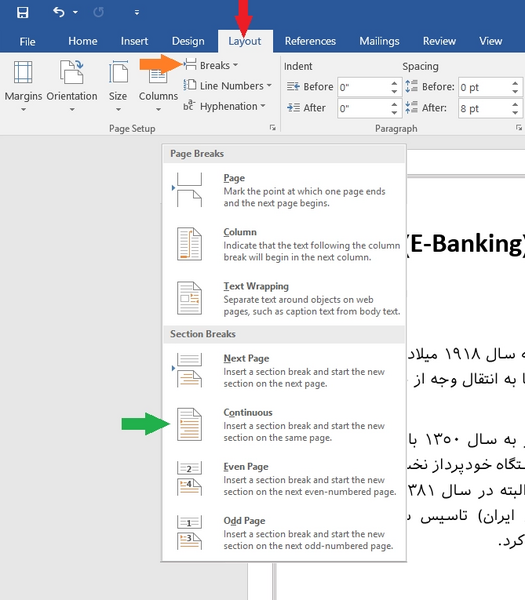The width and height of the screenshot is (525, 600).
Task: Switch to the References tab
Action: pos(310,41)
